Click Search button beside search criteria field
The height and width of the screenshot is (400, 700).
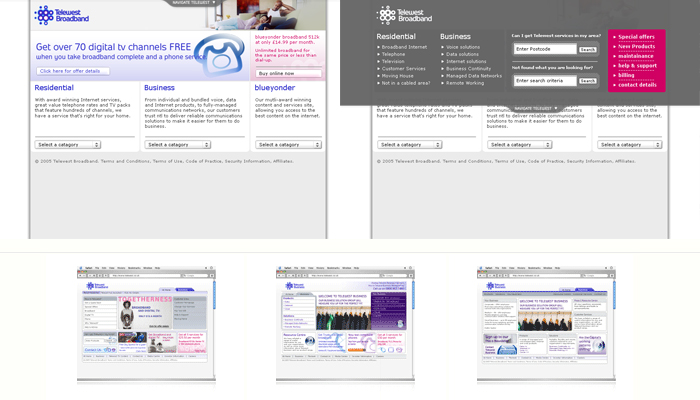588,81
